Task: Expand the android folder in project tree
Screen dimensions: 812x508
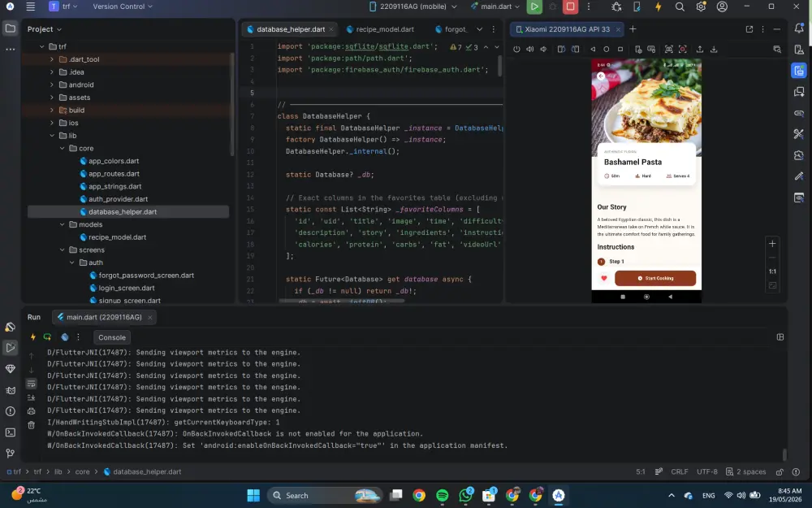Action: click(x=52, y=85)
